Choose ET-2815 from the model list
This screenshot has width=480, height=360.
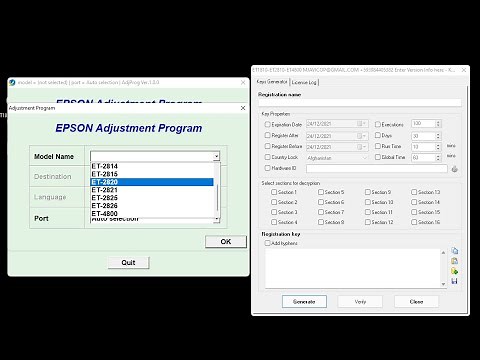pyautogui.click(x=152, y=174)
